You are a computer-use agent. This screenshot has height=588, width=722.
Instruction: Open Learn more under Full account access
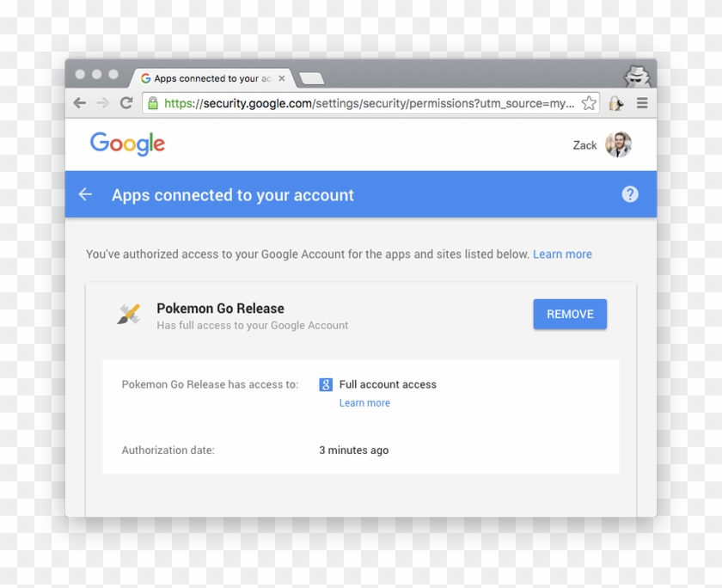pos(364,403)
